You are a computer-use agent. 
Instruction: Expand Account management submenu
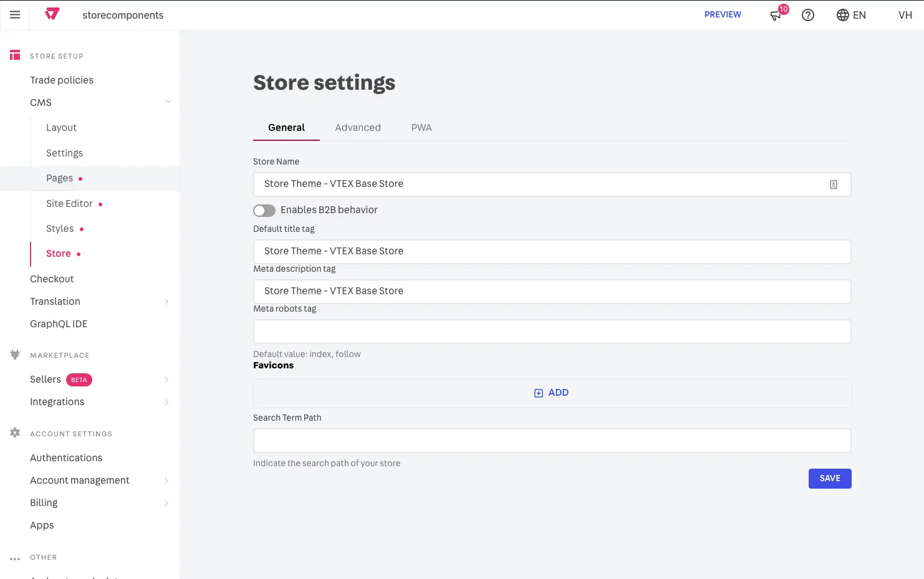click(x=166, y=481)
